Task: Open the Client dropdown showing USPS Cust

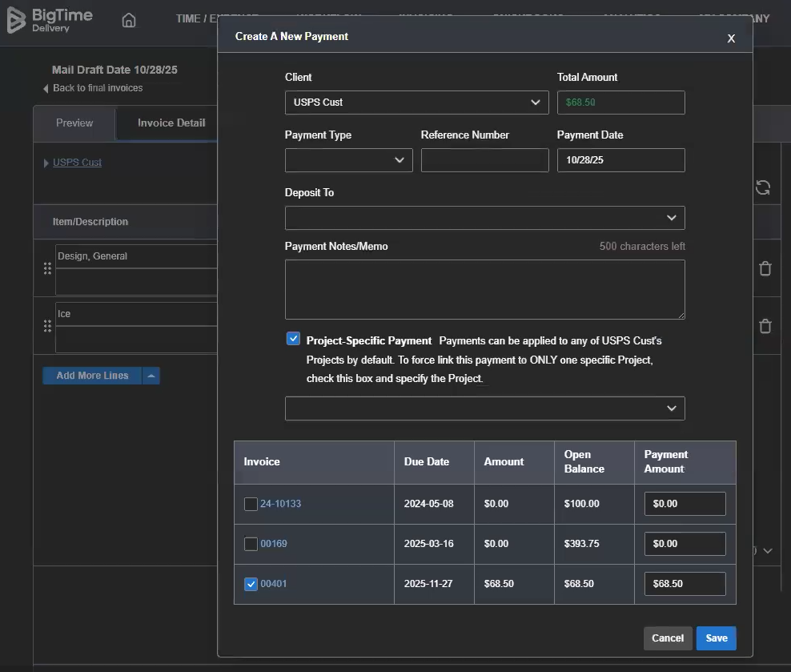Action: click(416, 103)
